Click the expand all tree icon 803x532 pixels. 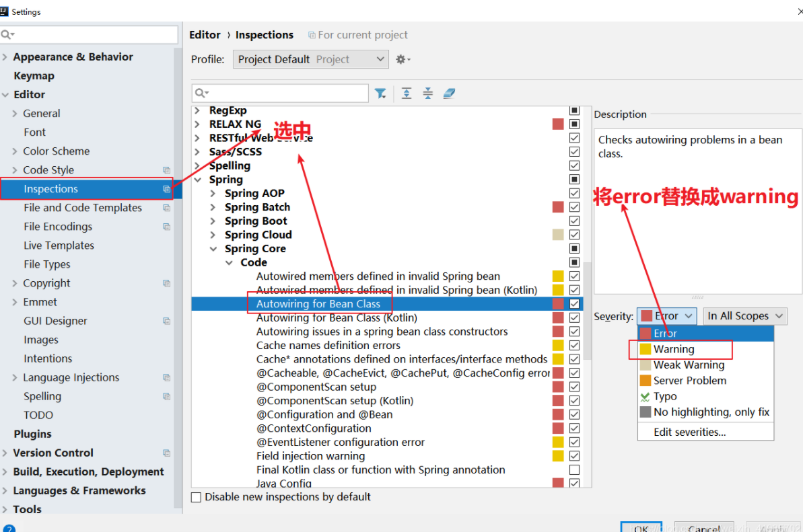pos(407,93)
